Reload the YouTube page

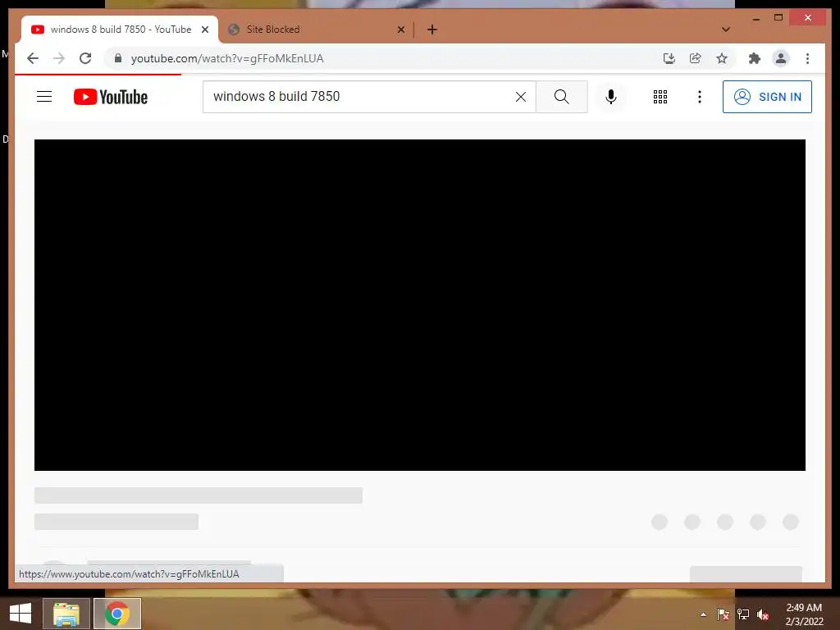[85, 58]
